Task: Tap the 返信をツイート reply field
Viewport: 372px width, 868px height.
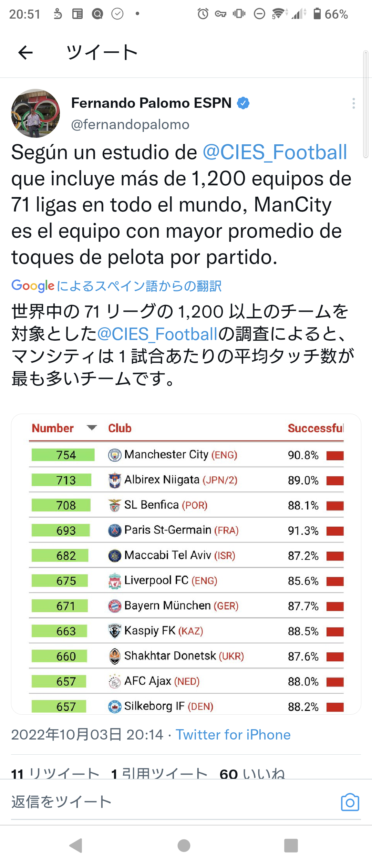Action: click(x=172, y=802)
